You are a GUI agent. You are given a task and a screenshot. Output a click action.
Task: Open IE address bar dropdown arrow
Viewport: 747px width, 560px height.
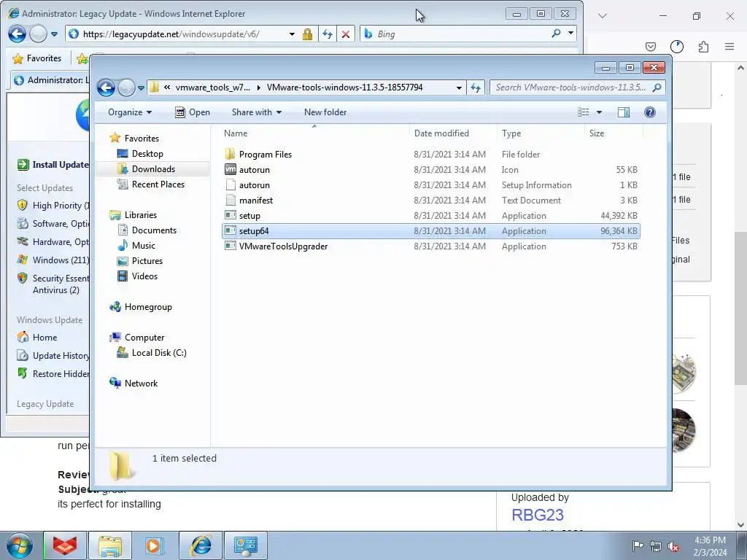292,34
